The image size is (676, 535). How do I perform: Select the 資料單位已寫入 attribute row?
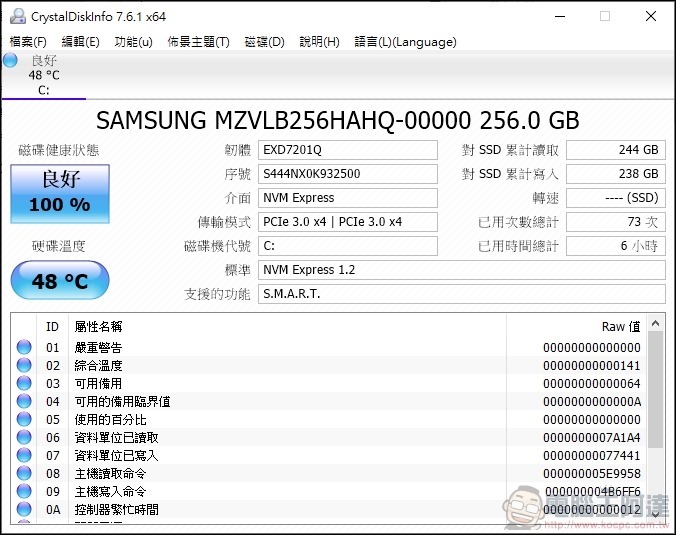(x=329, y=455)
